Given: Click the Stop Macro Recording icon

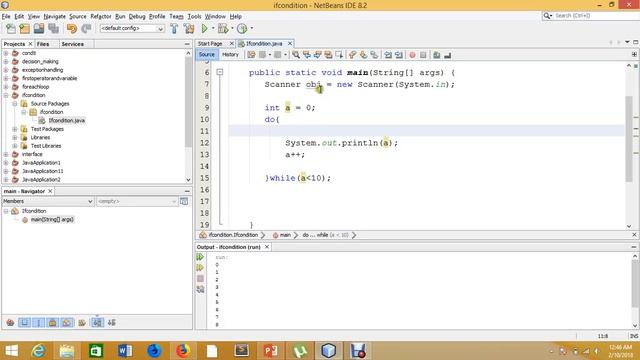Looking at the screenshot, I should click(x=423, y=55).
